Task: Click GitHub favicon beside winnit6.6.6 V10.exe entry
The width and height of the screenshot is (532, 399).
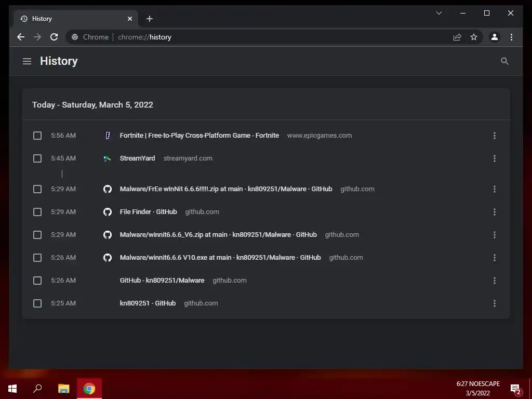Action: pyautogui.click(x=108, y=258)
